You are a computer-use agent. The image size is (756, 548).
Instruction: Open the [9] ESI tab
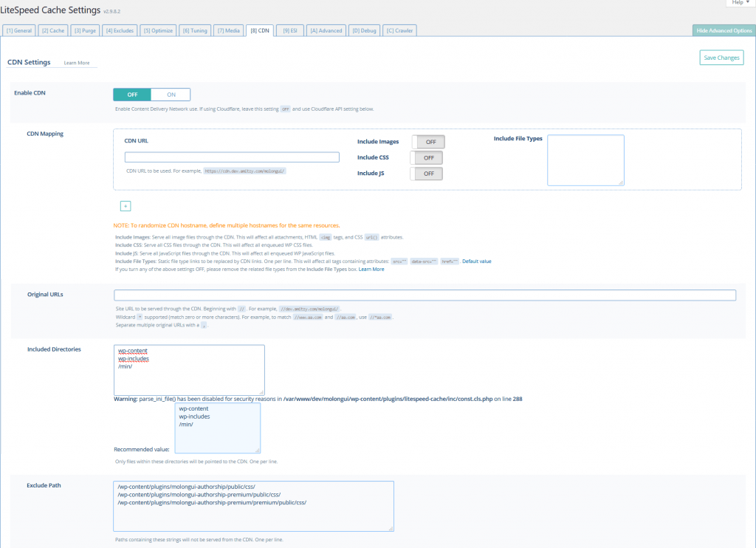click(290, 30)
